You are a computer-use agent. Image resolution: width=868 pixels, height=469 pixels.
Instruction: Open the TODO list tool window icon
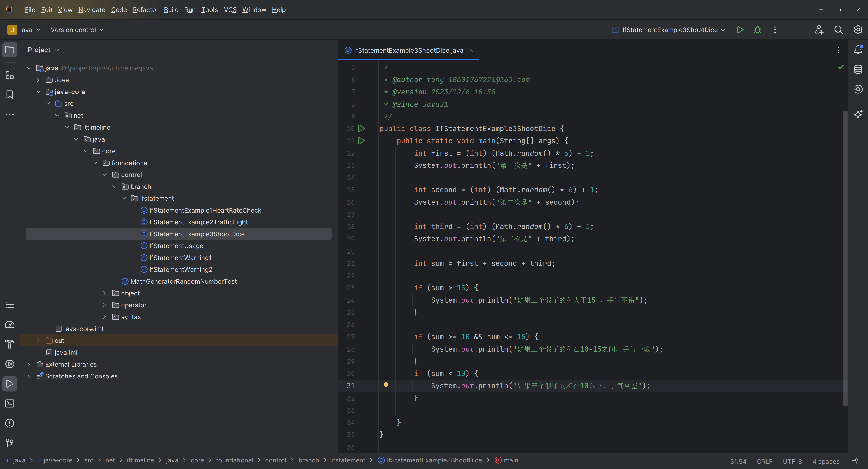click(x=10, y=305)
